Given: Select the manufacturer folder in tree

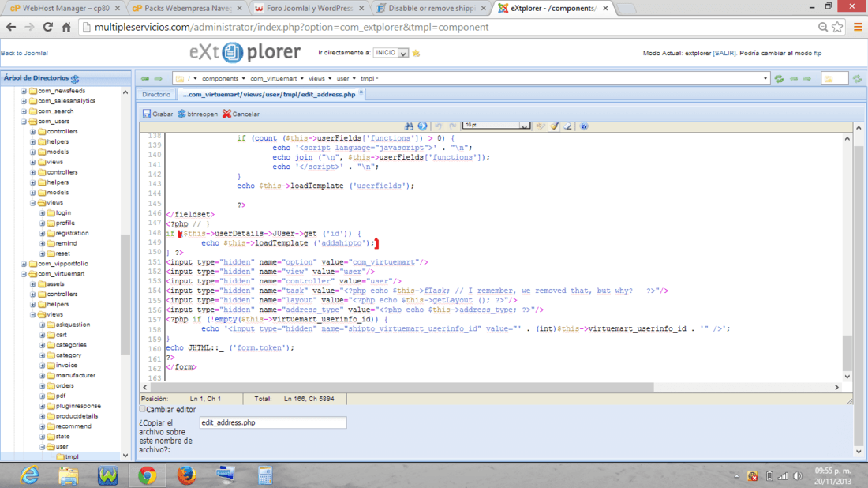Looking at the screenshot, I should pyautogui.click(x=75, y=376).
